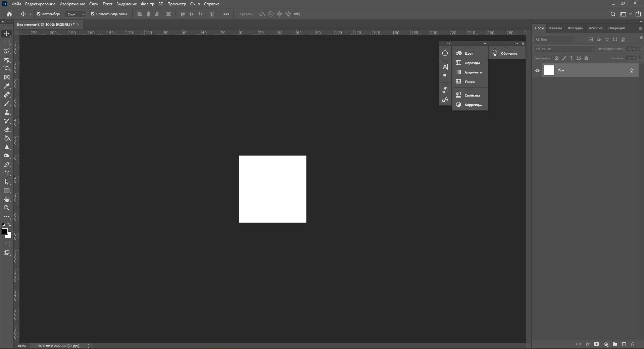The width and height of the screenshot is (644, 349).
Task: Toggle the Показать упр. элем. checkbox
Action: (93, 14)
